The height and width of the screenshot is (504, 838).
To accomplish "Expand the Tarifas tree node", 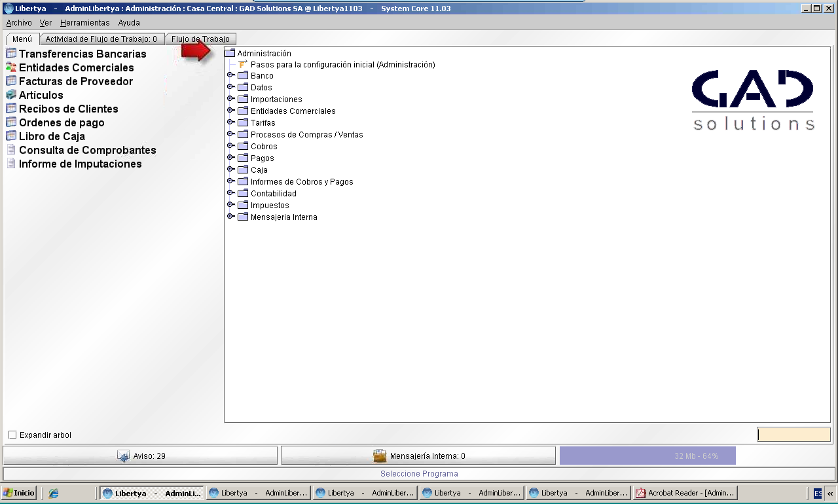I will (x=230, y=122).
